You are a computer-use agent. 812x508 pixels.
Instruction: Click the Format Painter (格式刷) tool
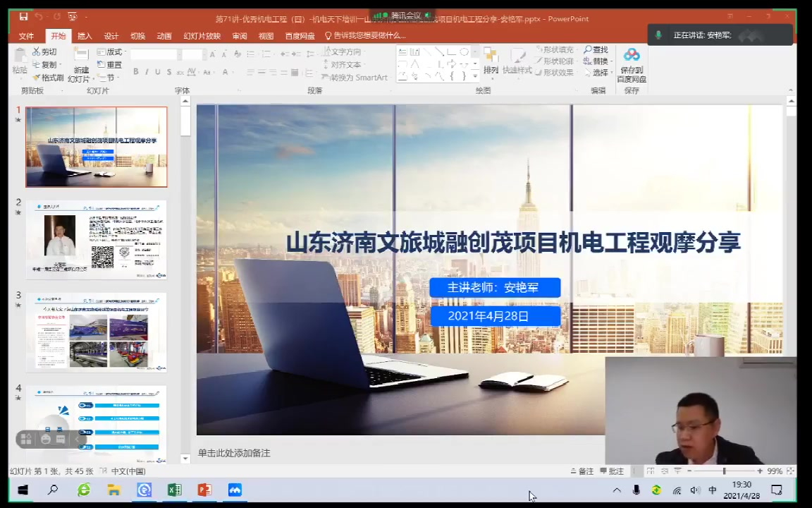click(x=47, y=78)
